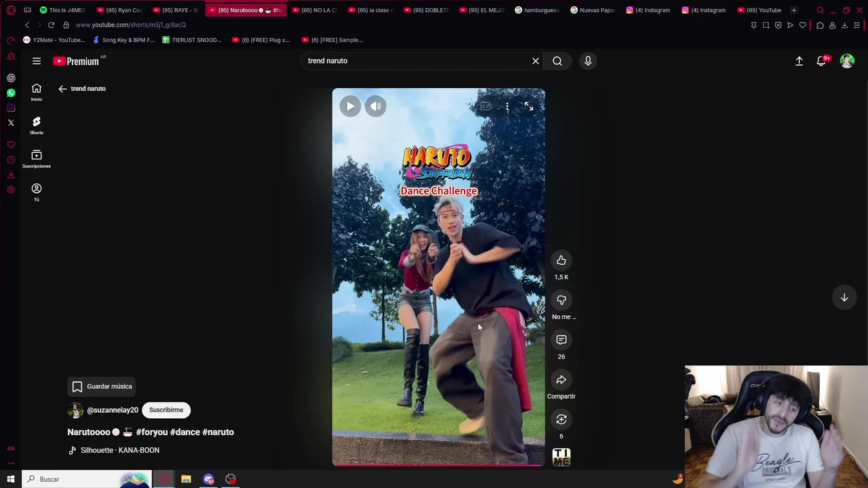Open Suscripciones in YouTube sidebar
868x488 pixels.
pos(37,159)
